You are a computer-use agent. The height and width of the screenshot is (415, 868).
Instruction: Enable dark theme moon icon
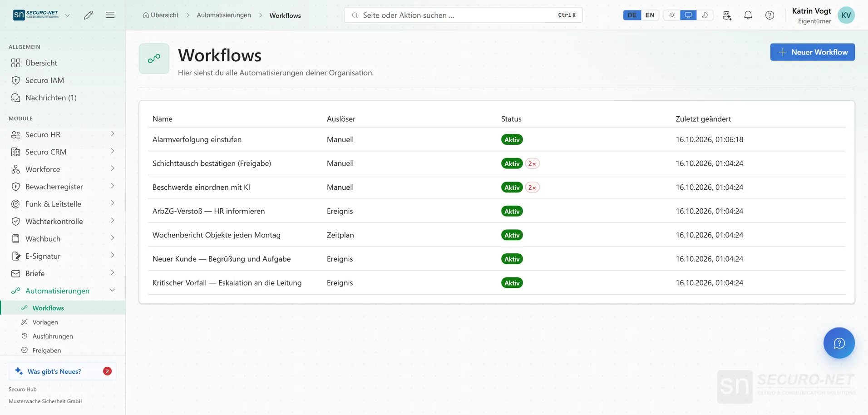(705, 15)
